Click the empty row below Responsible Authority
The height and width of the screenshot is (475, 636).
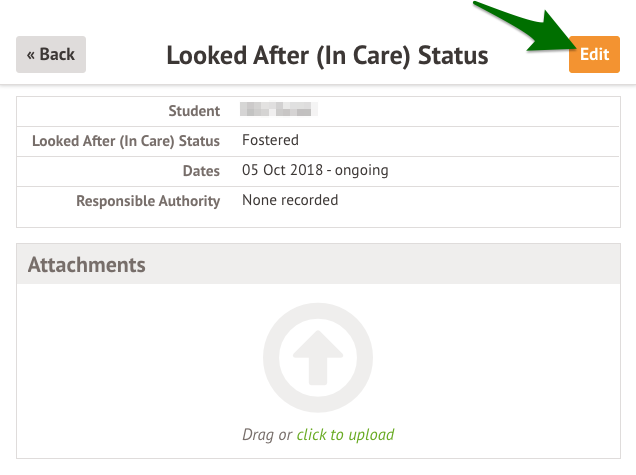tap(318, 221)
